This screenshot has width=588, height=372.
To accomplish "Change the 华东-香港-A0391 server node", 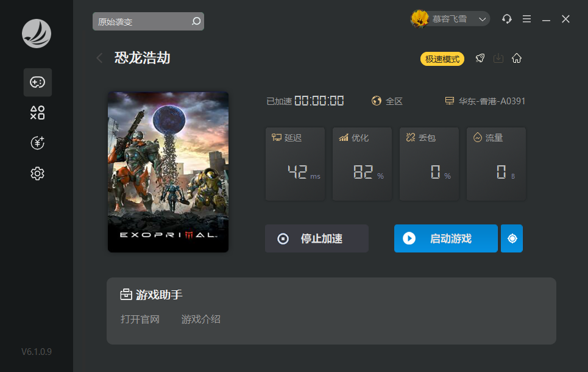I will pyautogui.click(x=486, y=101).
